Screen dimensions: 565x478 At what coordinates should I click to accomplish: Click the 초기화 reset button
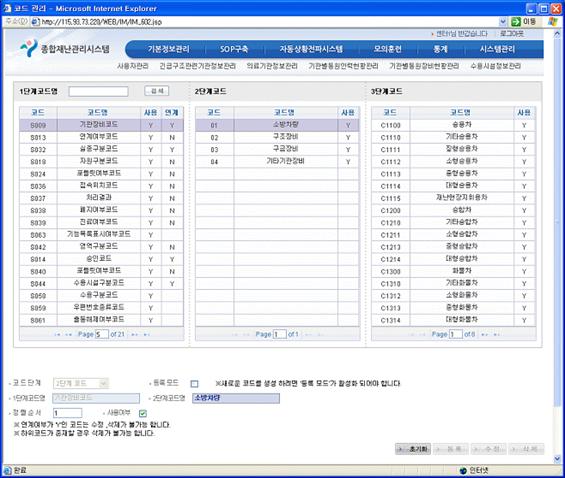413,449
